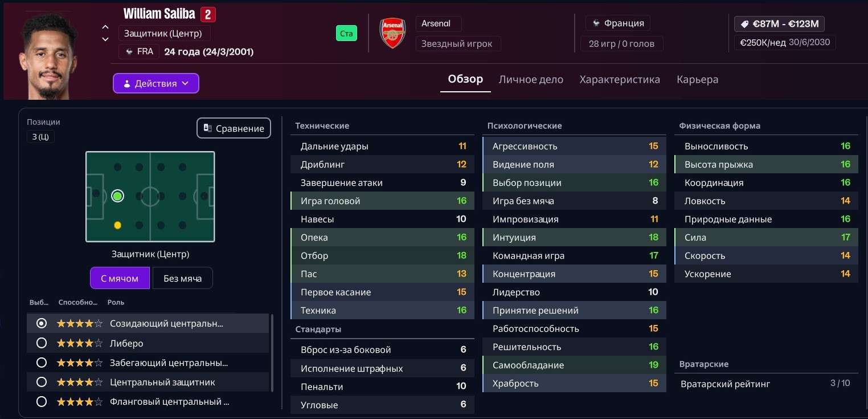Click the highlighted green centre-back position dot
Viewport: 868px width, 419px height.
point(117,196)
